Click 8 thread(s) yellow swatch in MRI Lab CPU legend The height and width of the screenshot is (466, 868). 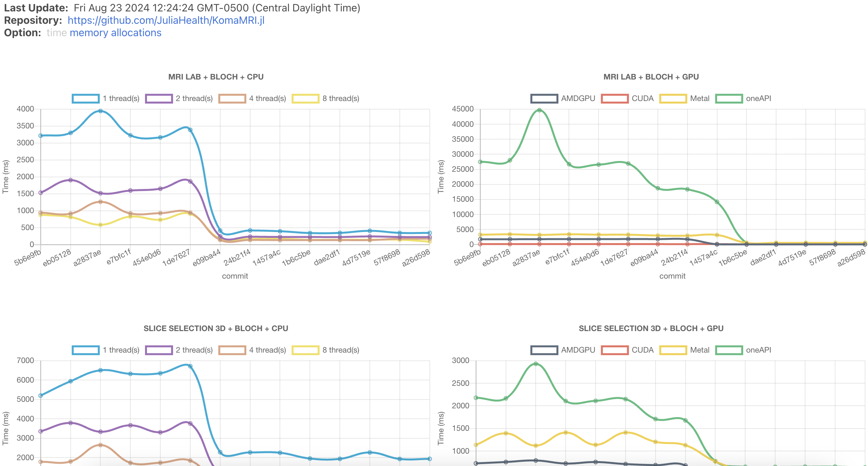pos(305,98)
